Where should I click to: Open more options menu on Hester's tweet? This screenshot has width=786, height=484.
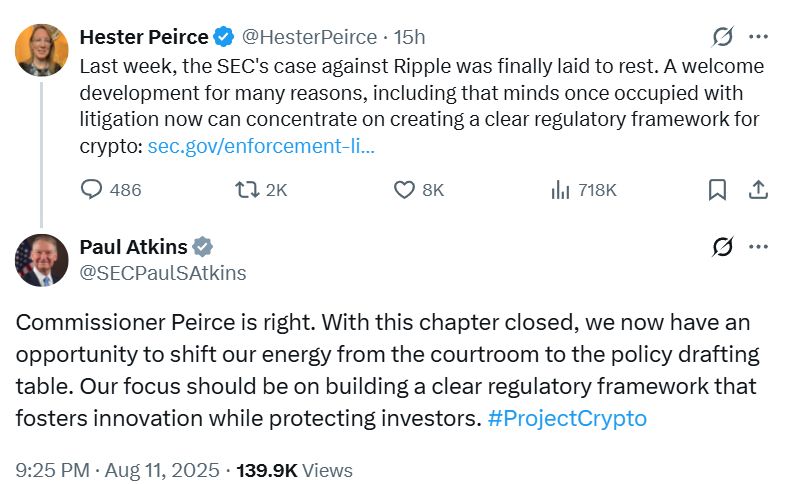pos(759,37)
